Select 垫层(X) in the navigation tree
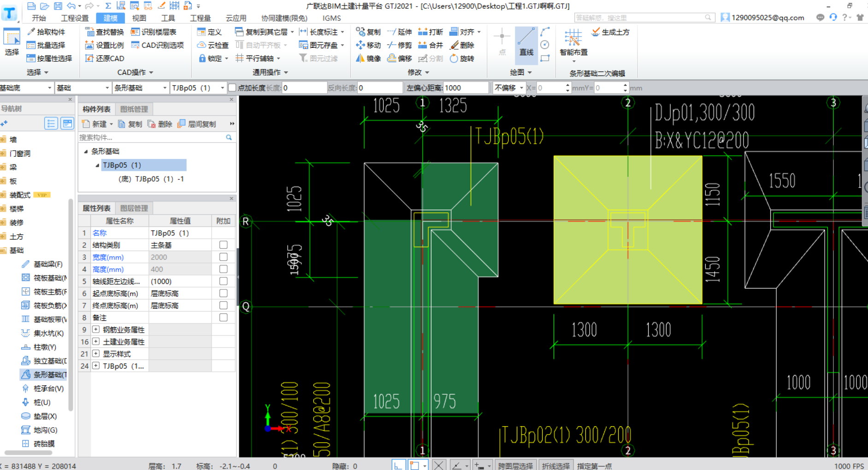This screenshot has width=868, height=470. point(40,416)
